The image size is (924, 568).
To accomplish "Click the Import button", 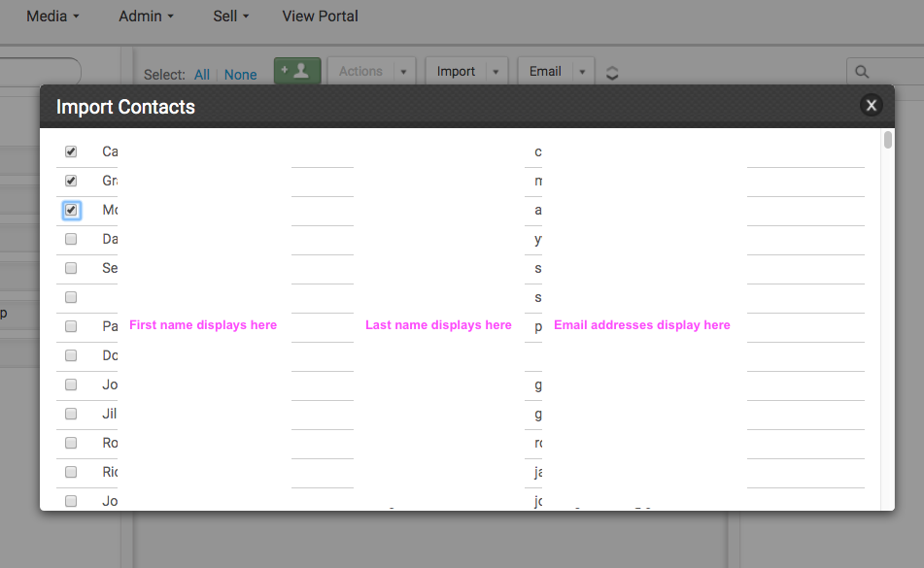I will [456, 71].
